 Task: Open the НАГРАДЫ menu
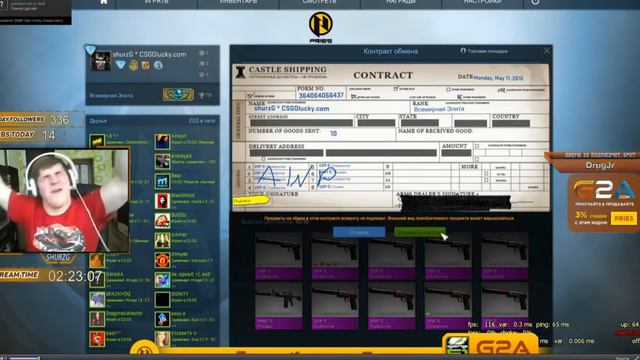[401, 2]
